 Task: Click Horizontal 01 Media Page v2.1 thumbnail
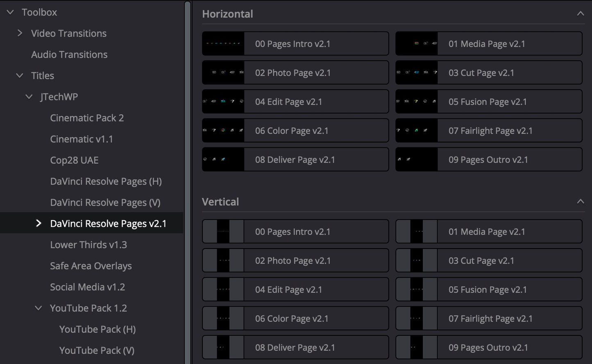pyautogui.click(x=417, y=43)
